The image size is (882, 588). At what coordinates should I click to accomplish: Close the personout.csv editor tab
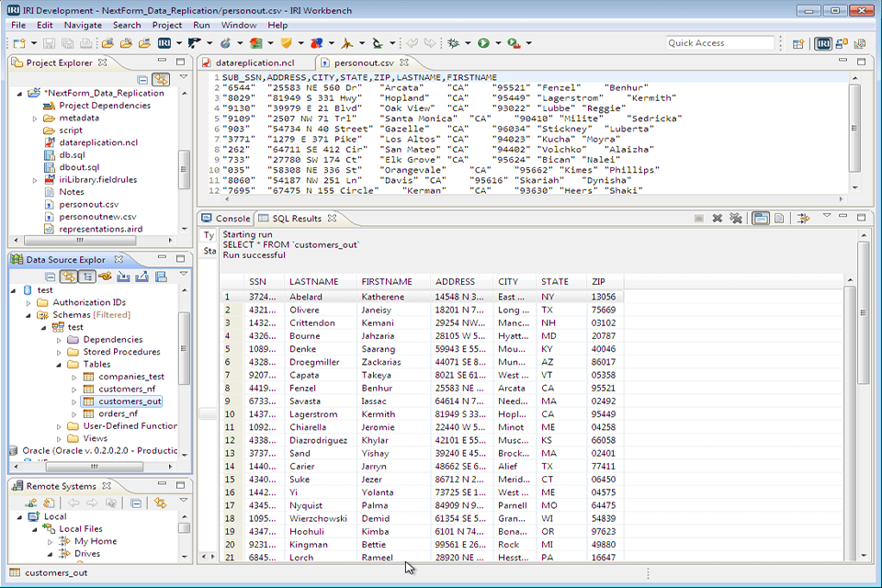[404, 62]
